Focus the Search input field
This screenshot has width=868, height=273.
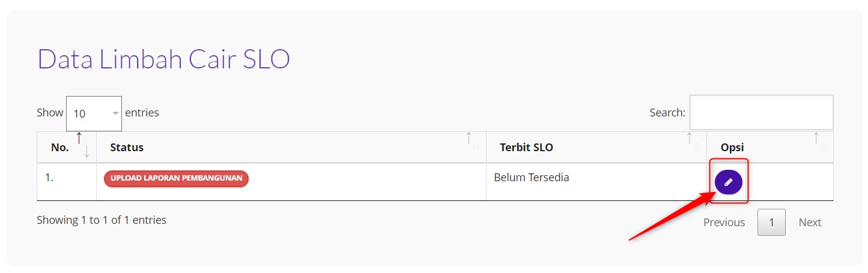point(761,112)
